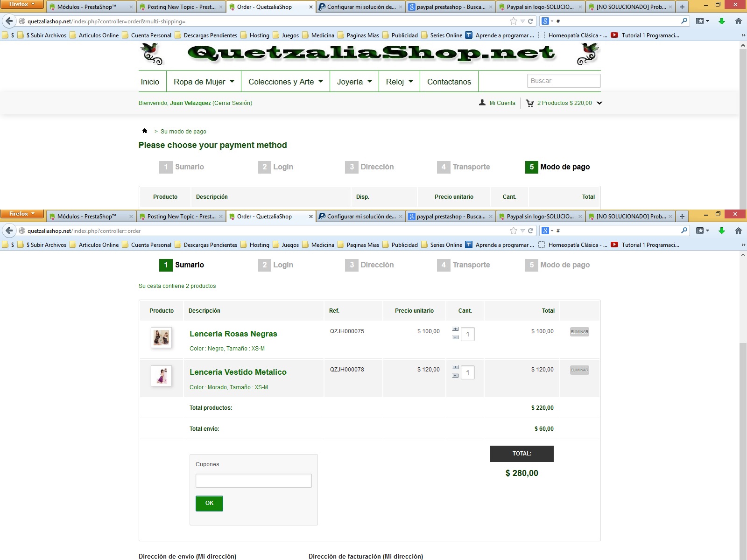Click quantity field for Lenceria Rosas Negras

(468, 334)
